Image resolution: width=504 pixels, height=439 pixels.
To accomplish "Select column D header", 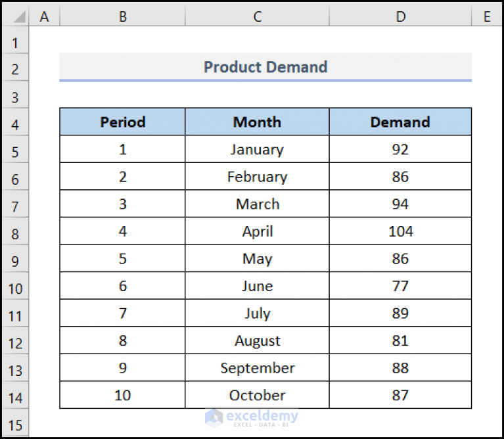I will point(400,16).
